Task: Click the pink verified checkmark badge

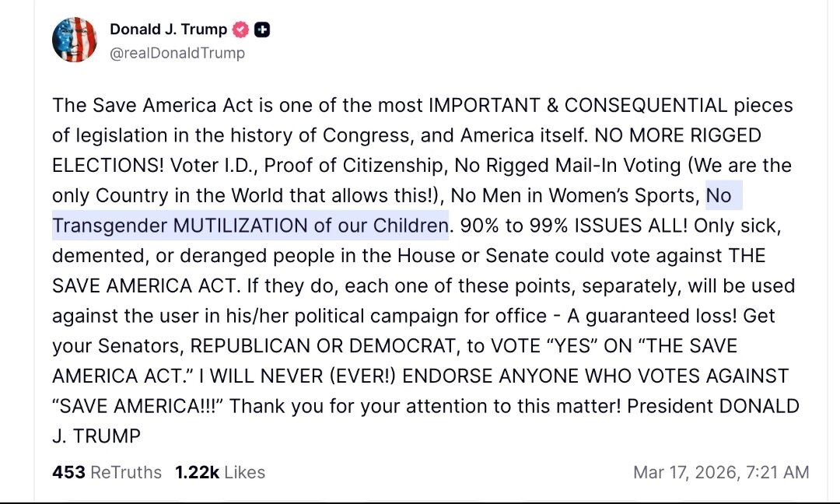Action: tap(241, 30)
